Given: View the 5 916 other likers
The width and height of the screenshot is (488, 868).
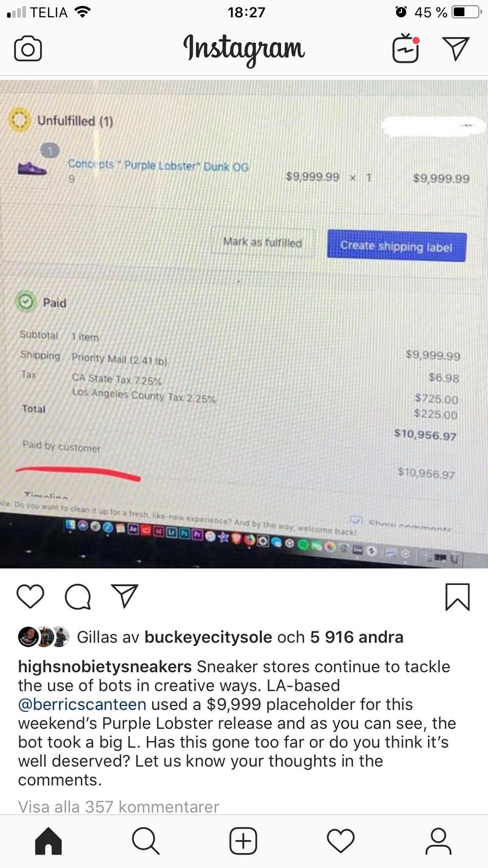Looking at the screenshot, I should [357, 637].
